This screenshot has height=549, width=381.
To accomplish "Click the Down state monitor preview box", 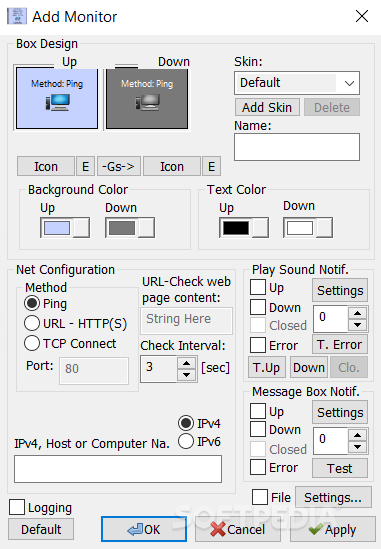I will pos(147,99).
